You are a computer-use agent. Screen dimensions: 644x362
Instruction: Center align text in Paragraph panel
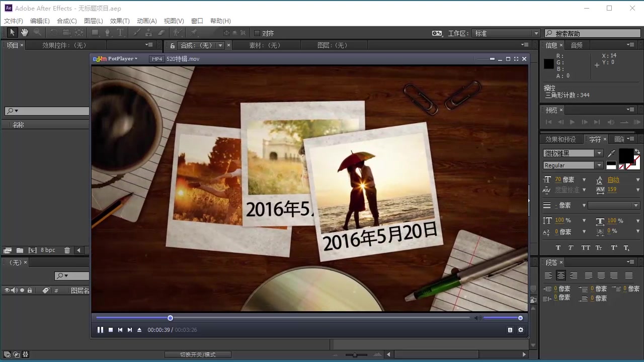(x=560, y=275)
